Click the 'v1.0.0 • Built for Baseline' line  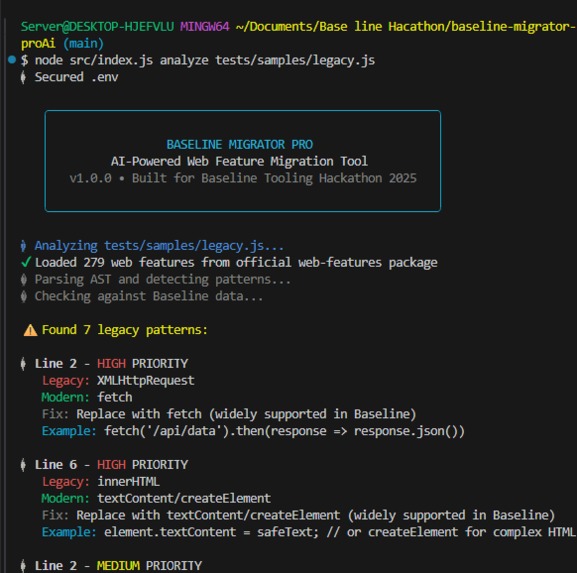point(243,178)
